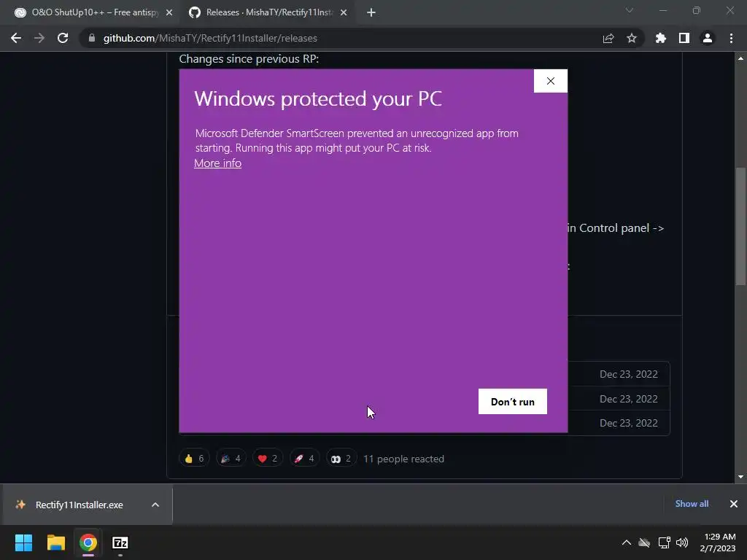Expand Rectify11Installer.exe download options chevron
Viewport: 747px width, 560px height.
click(155, 505)
